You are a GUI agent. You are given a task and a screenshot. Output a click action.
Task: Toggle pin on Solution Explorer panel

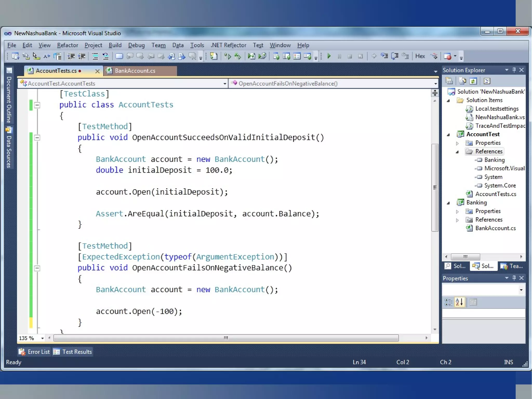tap(514, 70)
